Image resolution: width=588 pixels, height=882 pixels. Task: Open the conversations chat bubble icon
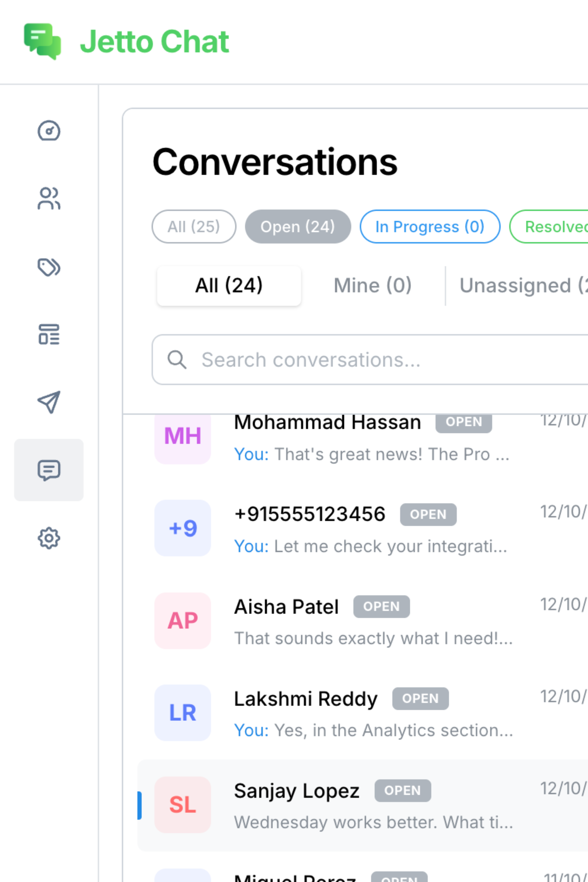click(49, 470)
